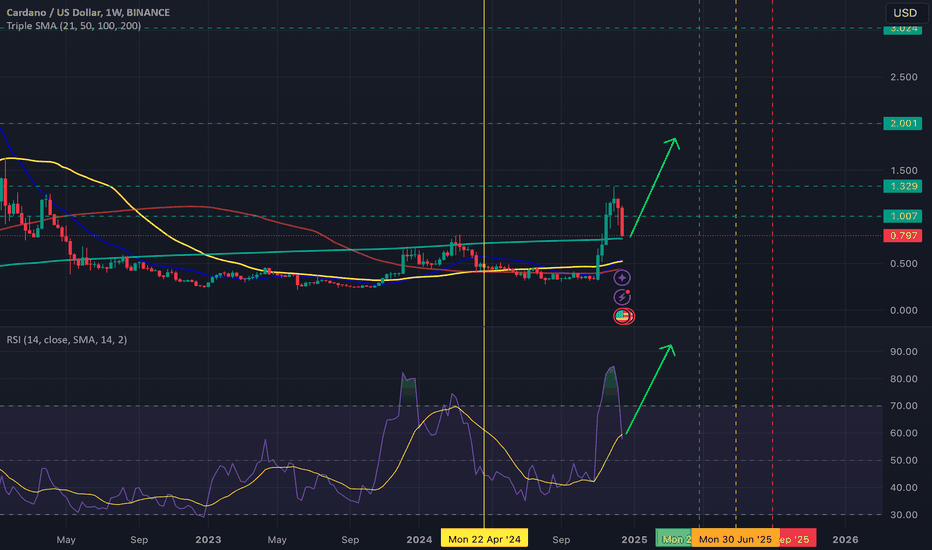Click the 80.00 RSI axis value
This screenshot has height=550, width=932.
click(903, 379)
